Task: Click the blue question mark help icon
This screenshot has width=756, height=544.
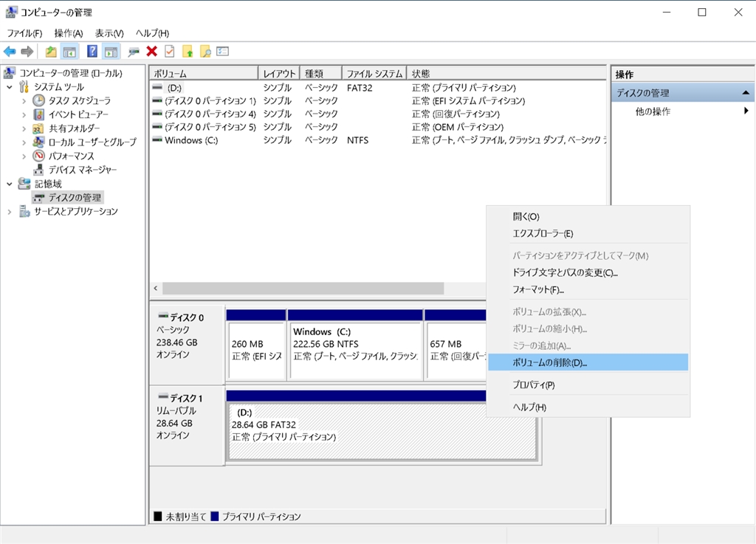Action: pos(92,52)
